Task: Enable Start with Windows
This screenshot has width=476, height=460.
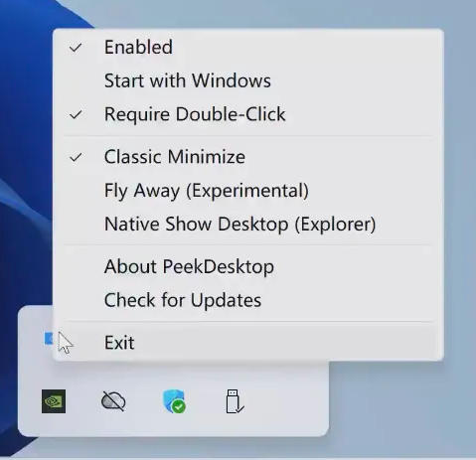Action: tap(248, 80)
